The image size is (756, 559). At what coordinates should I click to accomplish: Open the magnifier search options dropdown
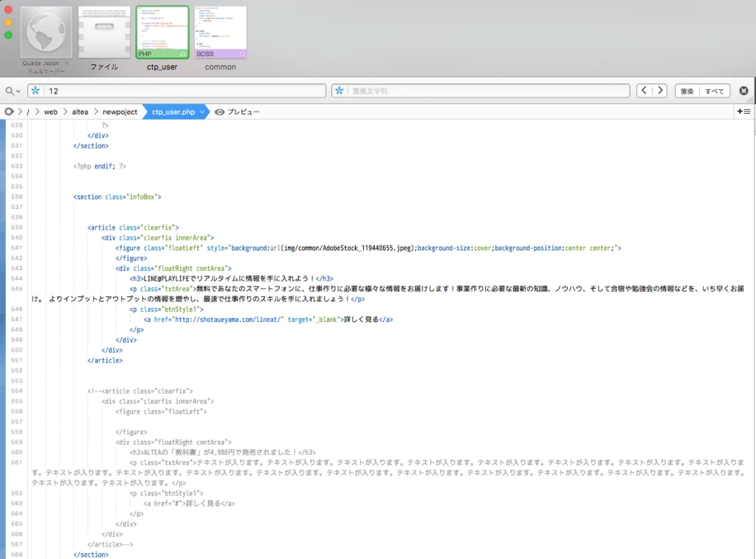coord(13,91)
